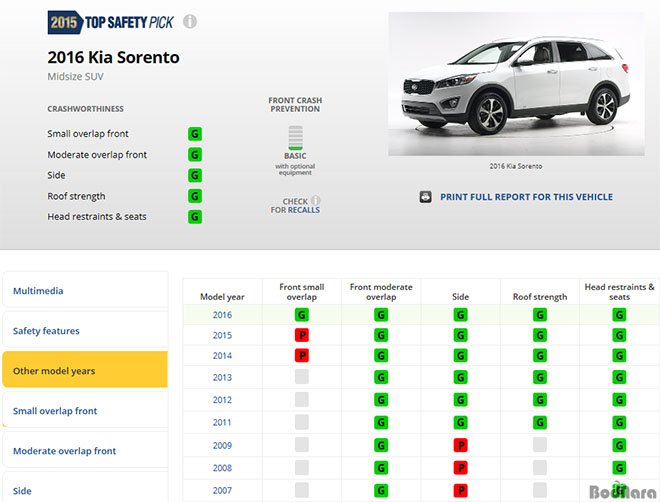Screen dimensions: 660x502
Task: Click the printer icon for full report
Action: (x=425, y=197)
